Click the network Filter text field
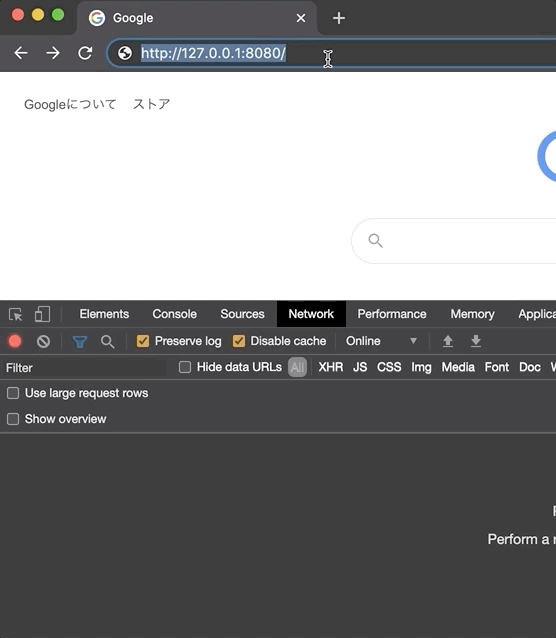This screenshot has width=556, height=638. (x=85, y=368)
